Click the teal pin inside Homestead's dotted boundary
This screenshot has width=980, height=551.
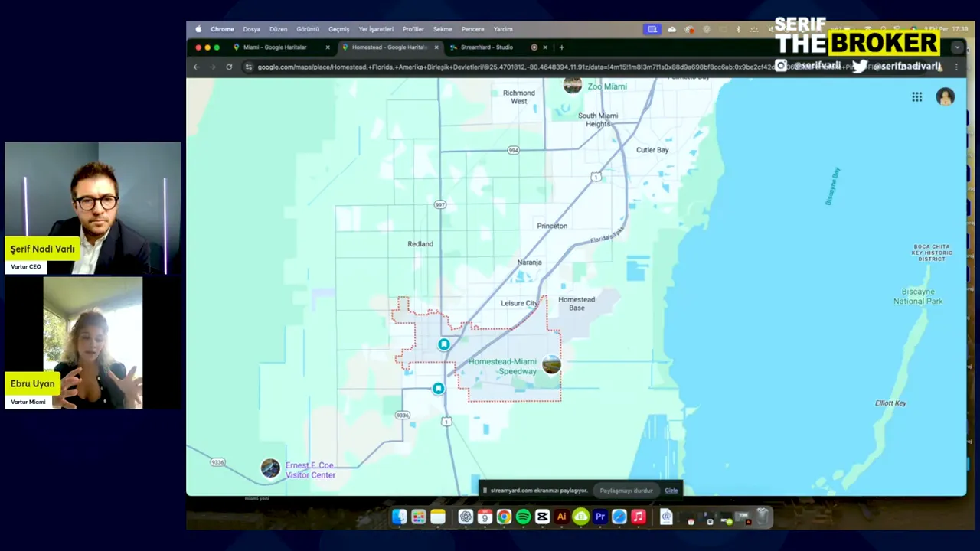pos(444,344)
